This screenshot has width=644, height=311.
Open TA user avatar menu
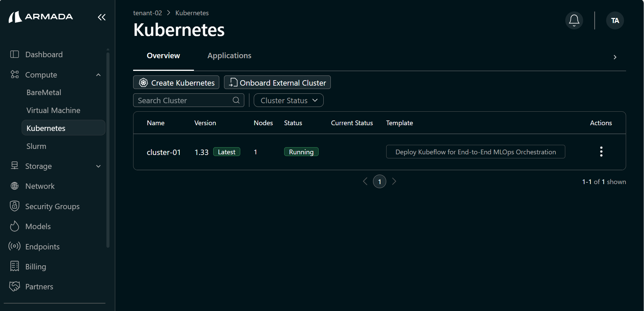(615, 20)
